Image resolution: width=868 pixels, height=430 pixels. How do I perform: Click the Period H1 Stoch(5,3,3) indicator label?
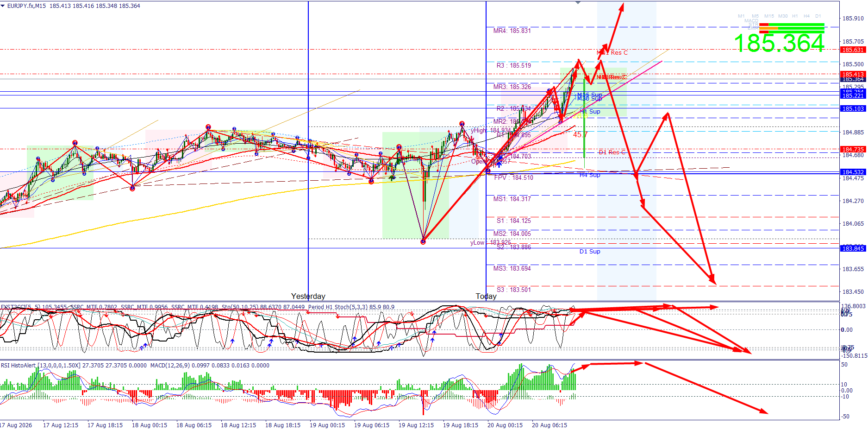click(x=351, y=307)
